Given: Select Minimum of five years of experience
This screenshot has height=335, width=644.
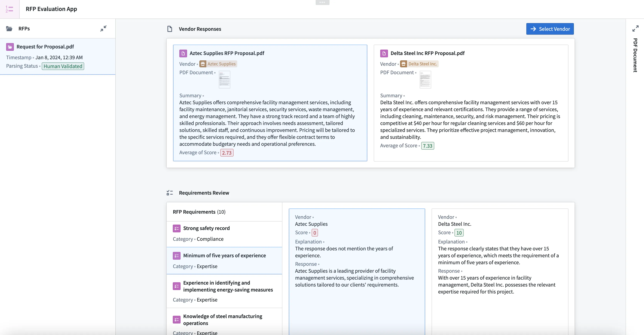Looking at the screenshot, I should tap(224, 256).
